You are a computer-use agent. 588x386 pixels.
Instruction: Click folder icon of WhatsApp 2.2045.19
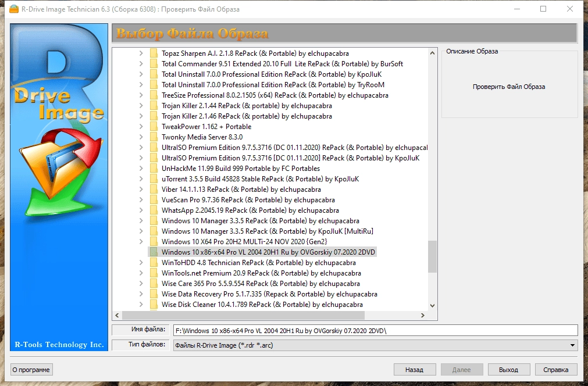pyautogui.click(x=154, y=210)
